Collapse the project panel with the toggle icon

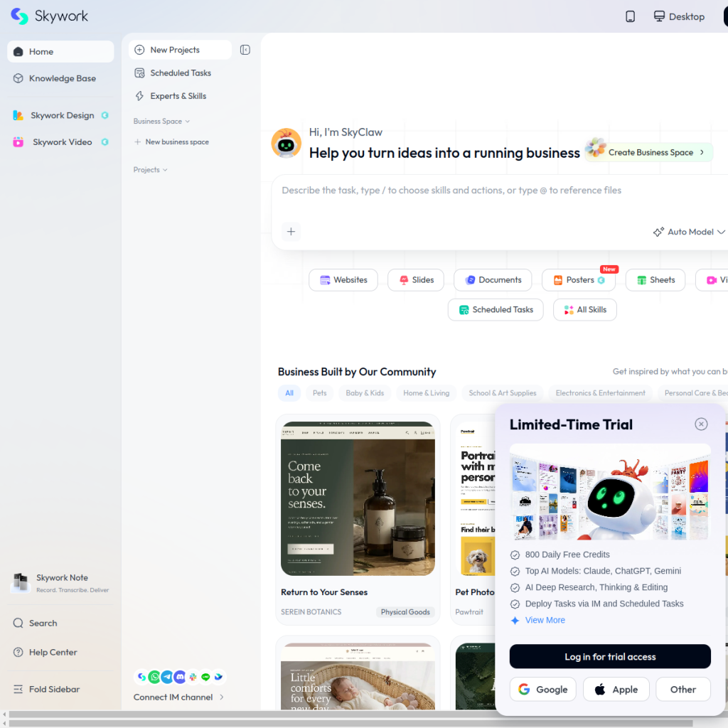click(245, 50)
